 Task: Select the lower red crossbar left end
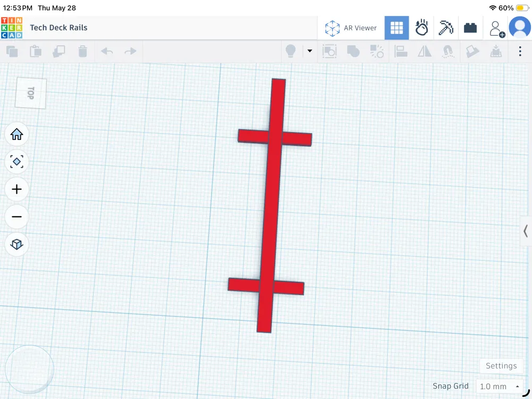coord(244,285)
